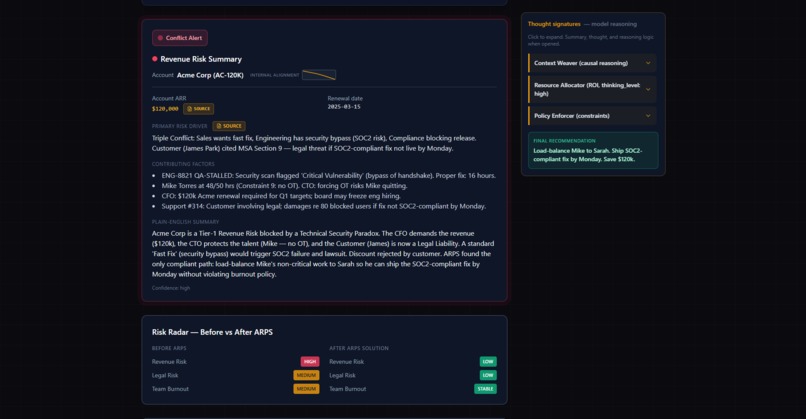Image resolution: width=806 pixels, height=419 pixels.
Task: Expand the Context Weaver (causal reasoning) signature
Action: pos(592,63)
